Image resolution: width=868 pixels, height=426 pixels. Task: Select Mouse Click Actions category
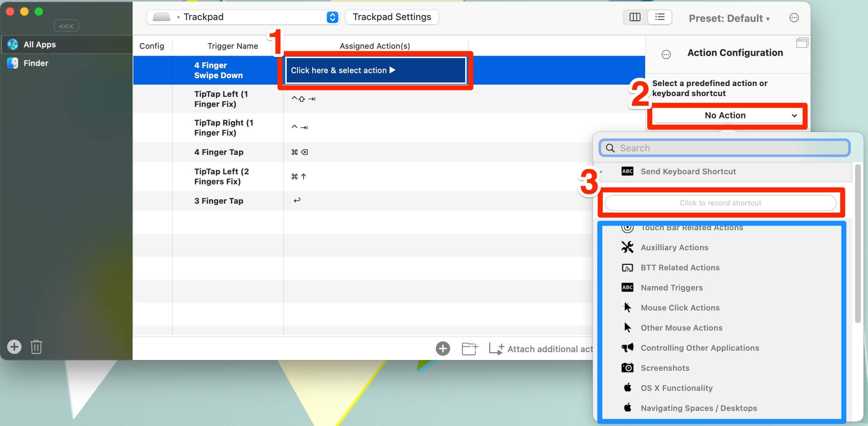click(x=680, y=308)
